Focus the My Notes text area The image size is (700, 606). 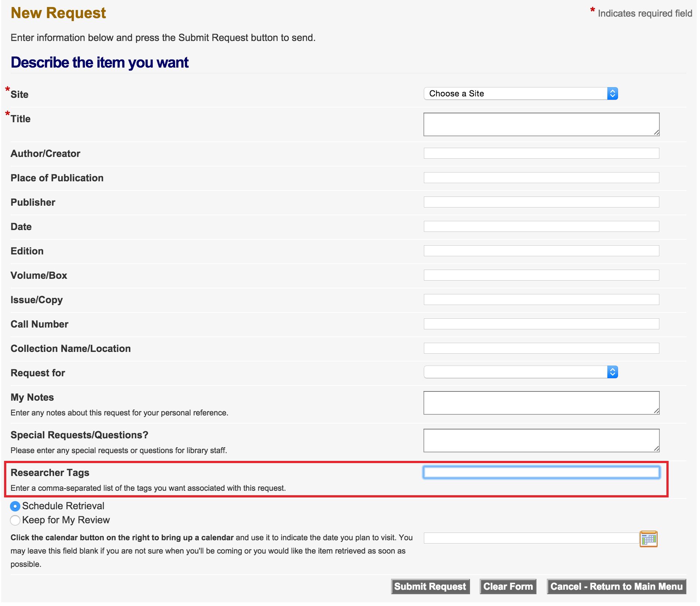pos(541,403)
